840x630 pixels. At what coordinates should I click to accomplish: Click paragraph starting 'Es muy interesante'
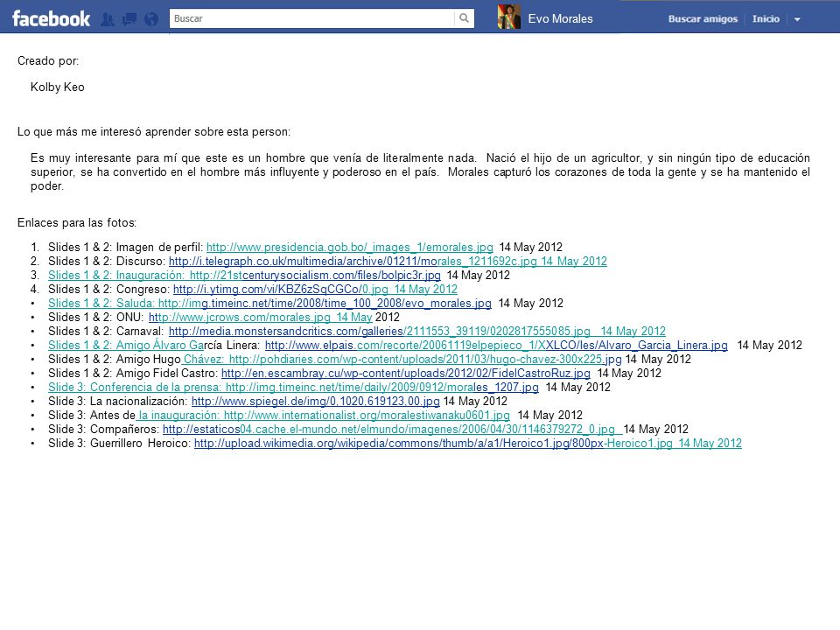click(420, 171)
